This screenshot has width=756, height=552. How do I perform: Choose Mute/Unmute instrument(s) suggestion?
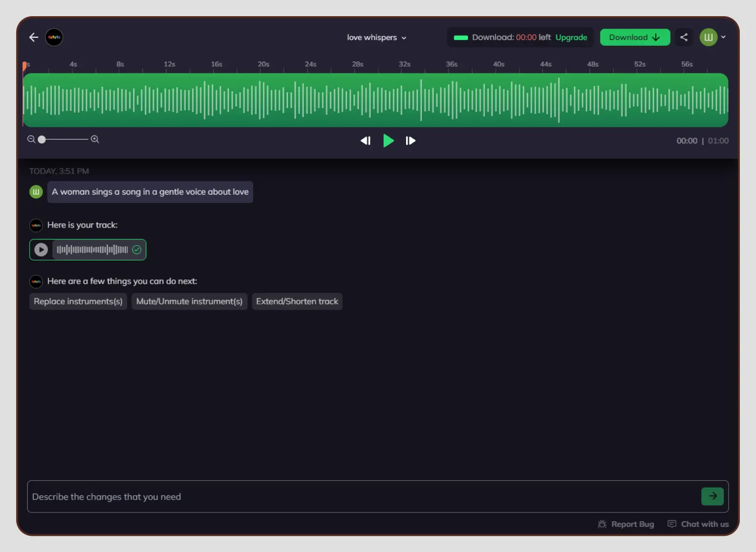pos(189,301)
